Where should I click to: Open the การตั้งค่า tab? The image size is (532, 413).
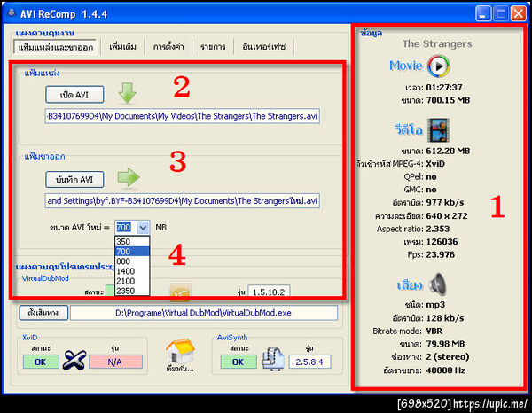[168, 46]
